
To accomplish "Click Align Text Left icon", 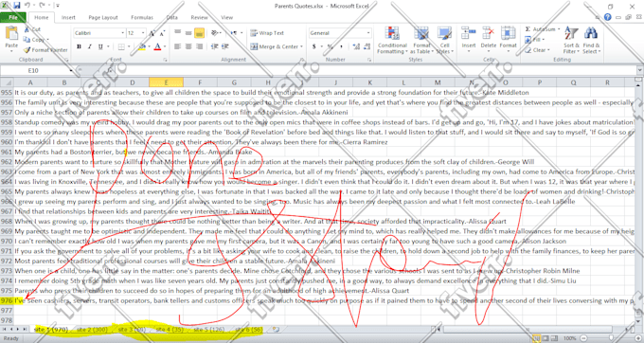I will 177,46.
